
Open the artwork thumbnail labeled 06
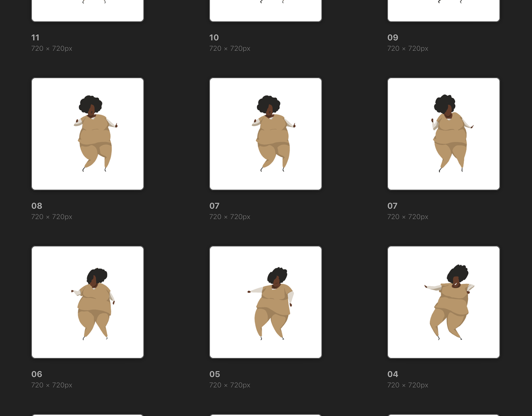tap(87, 302)
